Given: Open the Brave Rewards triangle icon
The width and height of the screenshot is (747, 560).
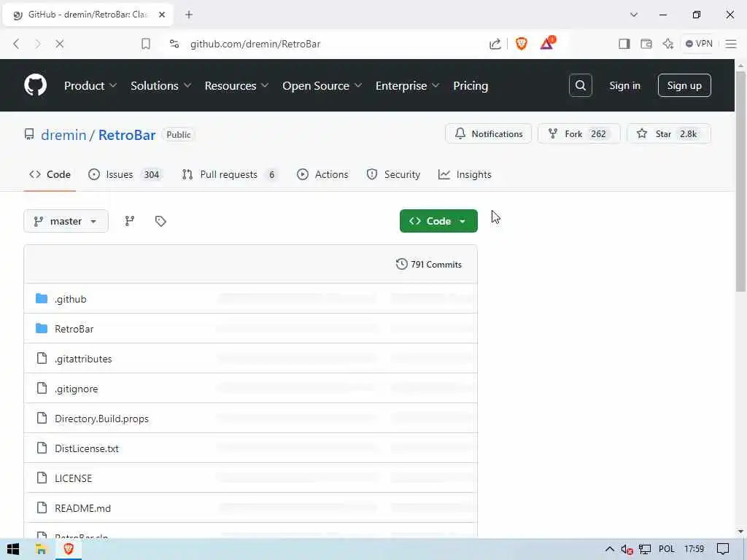Looking at the screenshot, I should [x=547, y=43].
